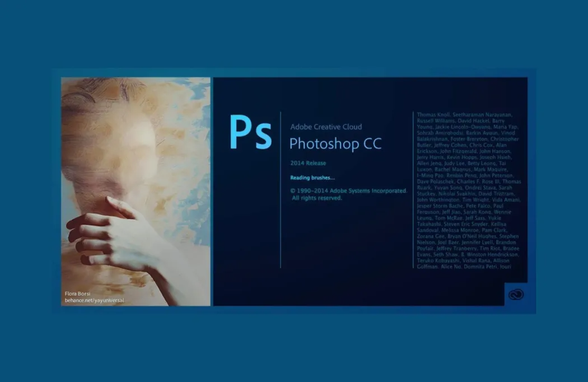588x382 pixels.
Task: Click "Mark Maguire" in the credits
Action: (491, 169)
